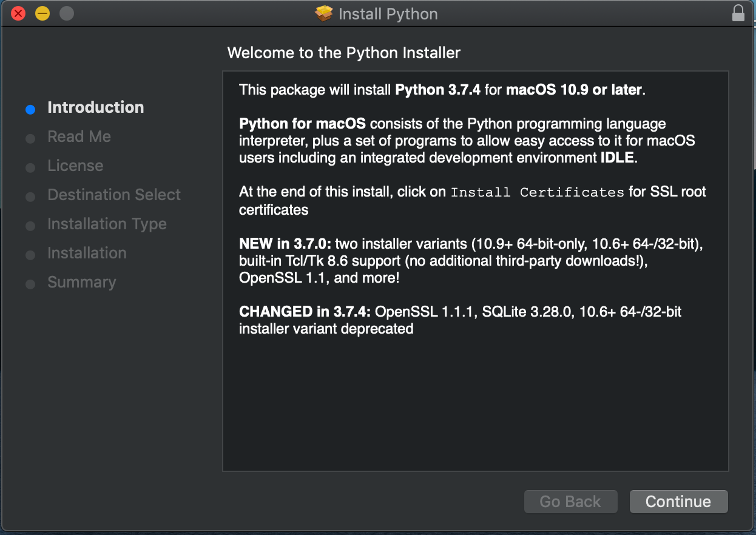Click the bold text CHANGED in 3.7.4:
756x535 pixels.
click(x=305, y=312)
